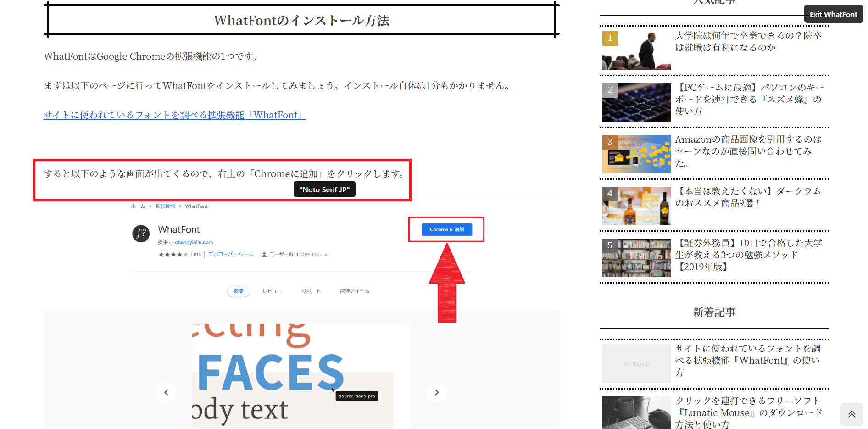Click the 拡張機能 breadcrumb link

click(165, 206)
